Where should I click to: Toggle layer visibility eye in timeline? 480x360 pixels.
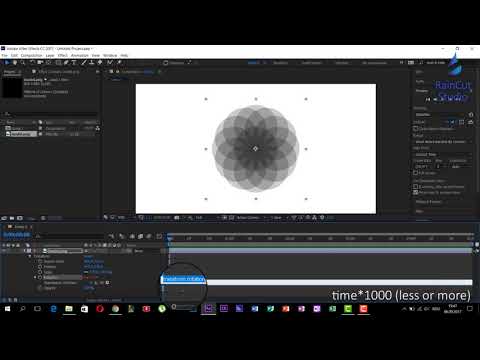[x=4, y=251]
